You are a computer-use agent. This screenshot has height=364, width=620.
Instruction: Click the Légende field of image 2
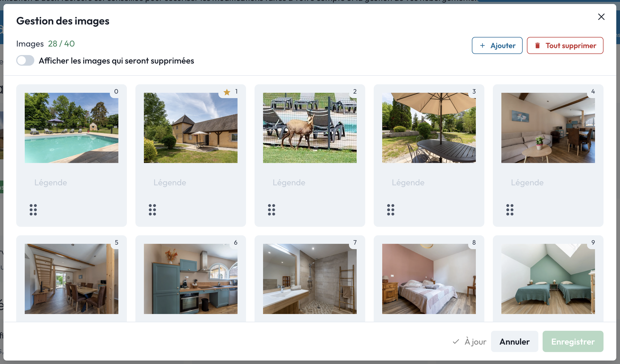(310, 183)
